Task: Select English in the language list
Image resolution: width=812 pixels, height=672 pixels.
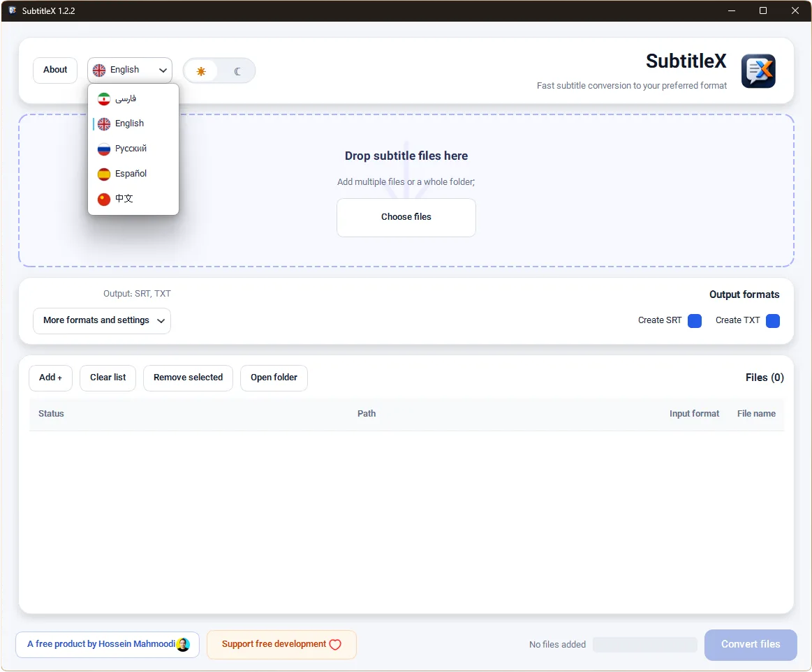Action: 133,124
